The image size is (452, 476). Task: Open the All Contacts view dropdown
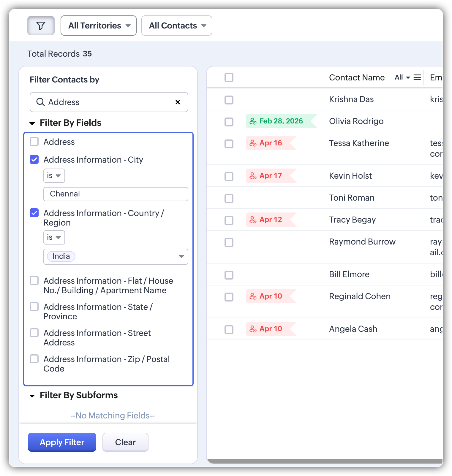[177, 26]
